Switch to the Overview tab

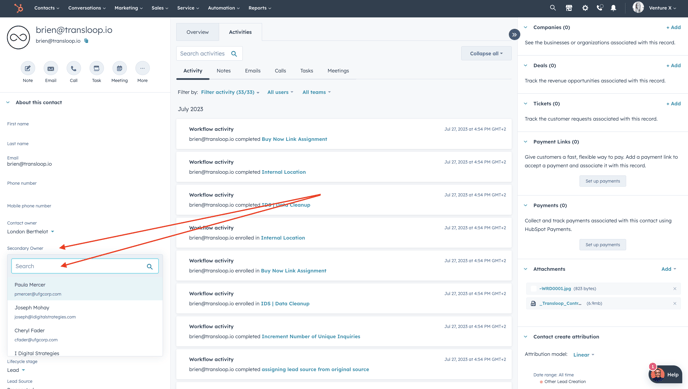[x=197, y=32]
